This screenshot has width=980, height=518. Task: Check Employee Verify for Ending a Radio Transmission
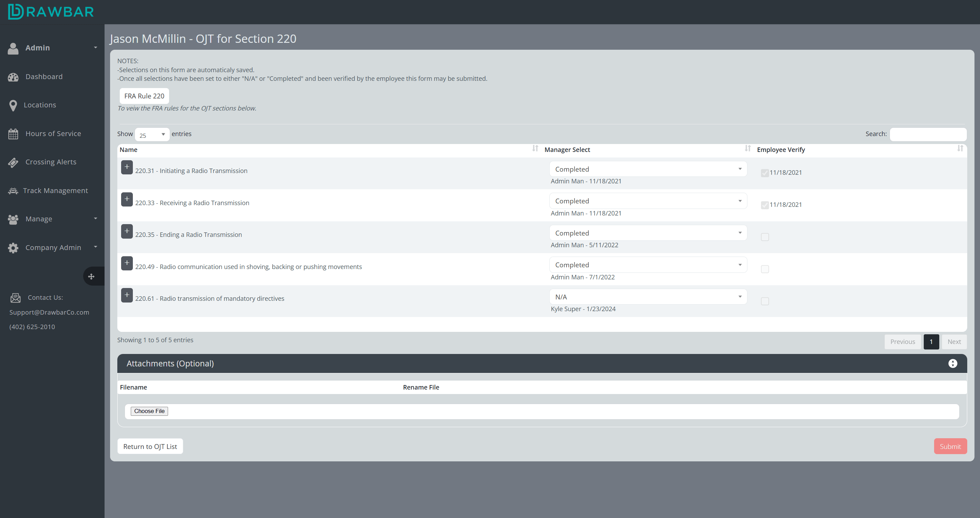[765, 237]
